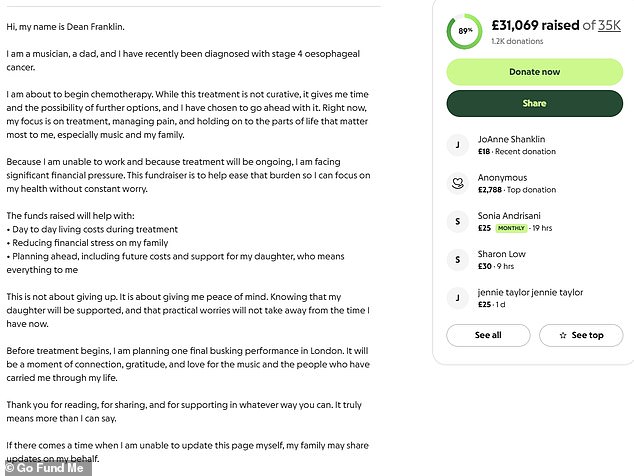
Task: Click the star icon in See top
Action: tap(563, 335)
